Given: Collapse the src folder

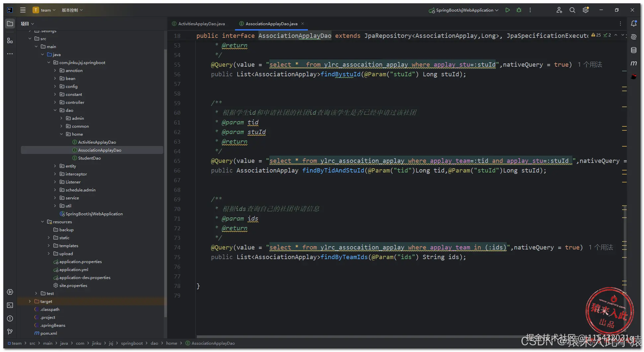Looking at the screenshot, I should (x=30, y=39).
